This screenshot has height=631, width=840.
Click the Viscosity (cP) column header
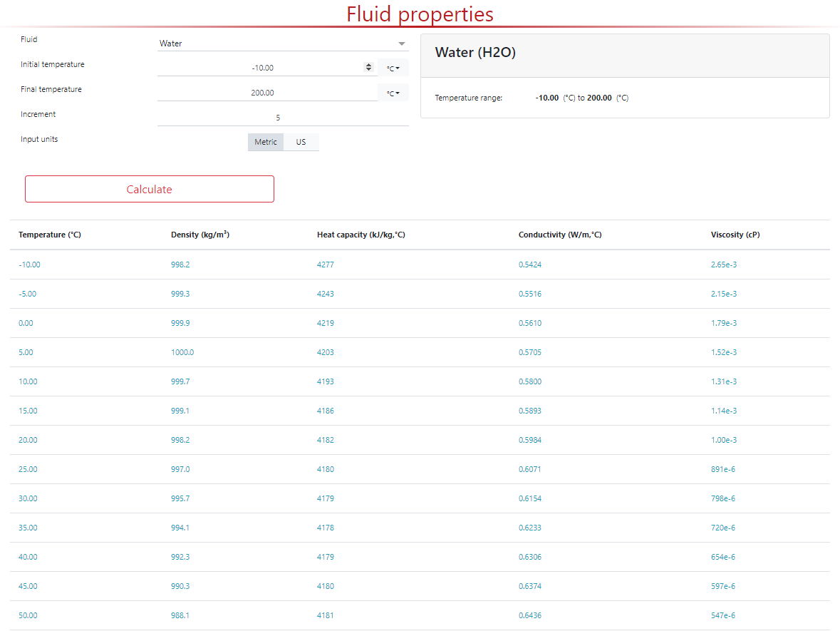(735, 235)
